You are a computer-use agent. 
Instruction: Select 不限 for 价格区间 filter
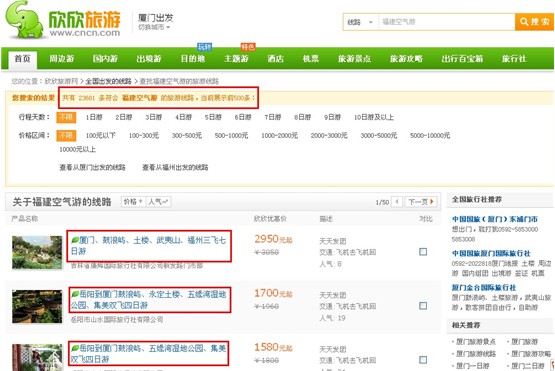[66, 135]
